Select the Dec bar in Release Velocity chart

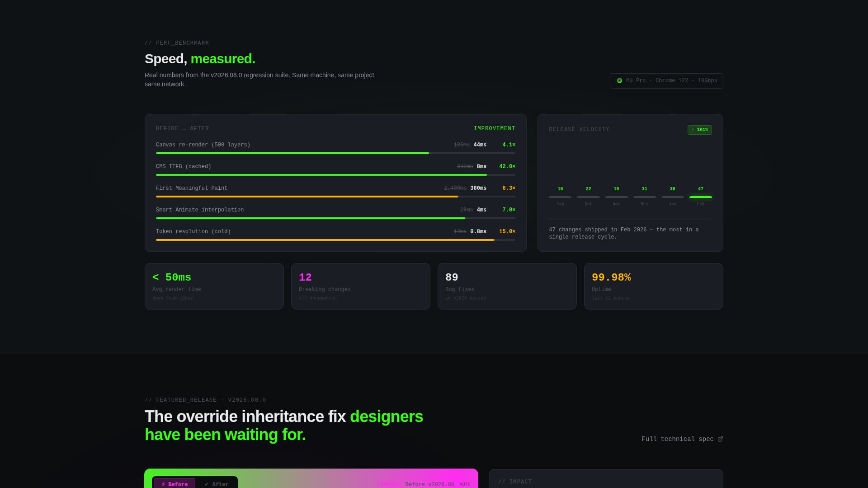click(x=645, y=197)
